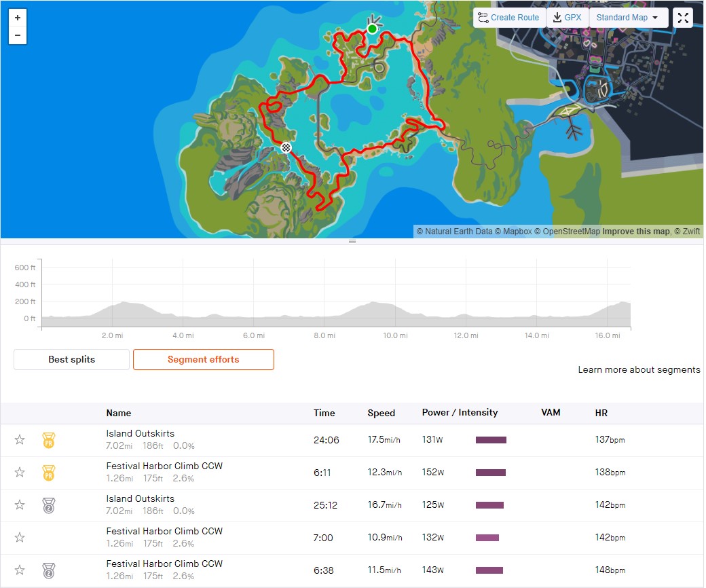The image size is (706, 588).
Task: Open Island Outskirts segment with 24:06 time
Action: 141,434
